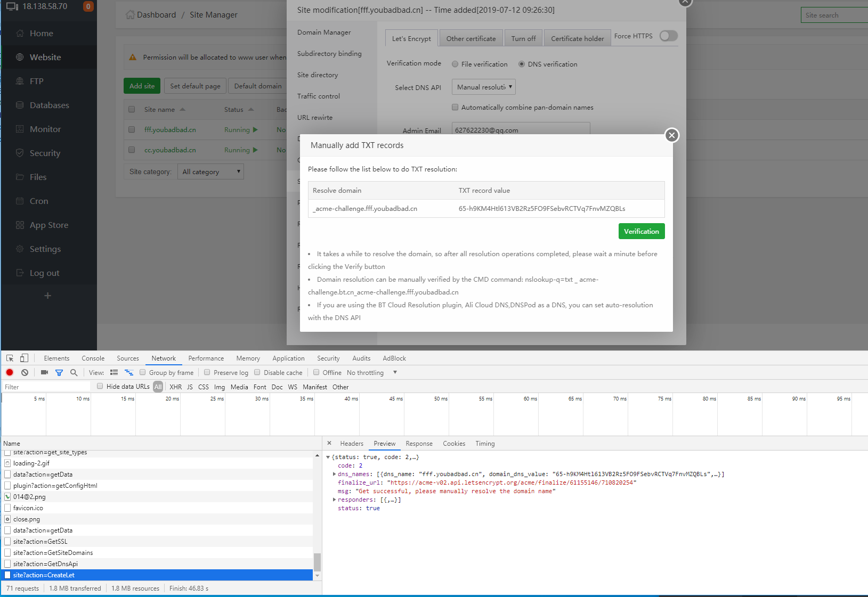Screen dimensions: 868x597
Task: Open the Other certificate tab
Action: coord(470,38)
